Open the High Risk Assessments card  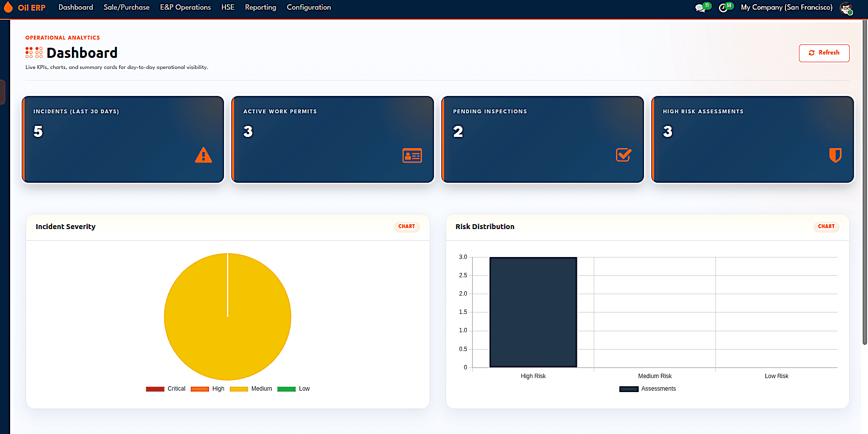pyautogui.click(x=753, y=139)
